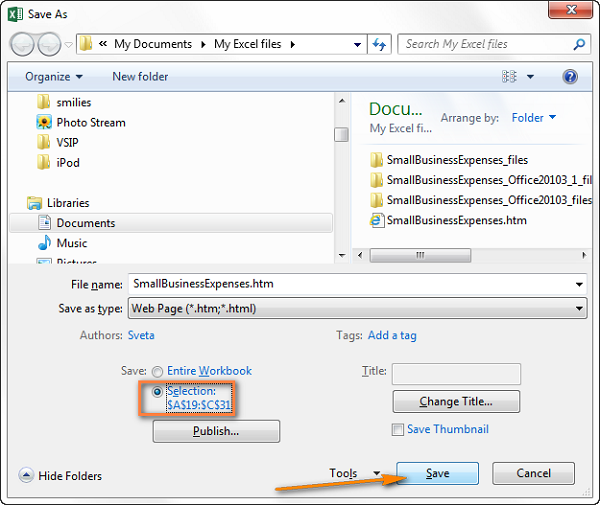Click the Cancel button
Image resolution: width=600 pixels, height=505 pixels.
(x=533, y=473)
